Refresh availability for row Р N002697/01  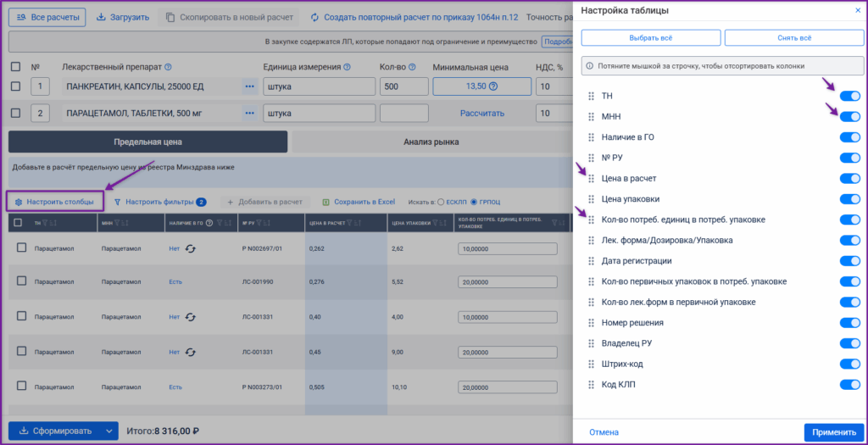click(x=191, y=248)
